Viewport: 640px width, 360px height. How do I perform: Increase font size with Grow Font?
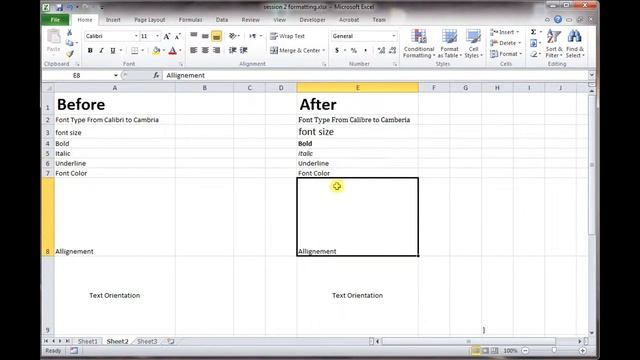click(167, 36)
